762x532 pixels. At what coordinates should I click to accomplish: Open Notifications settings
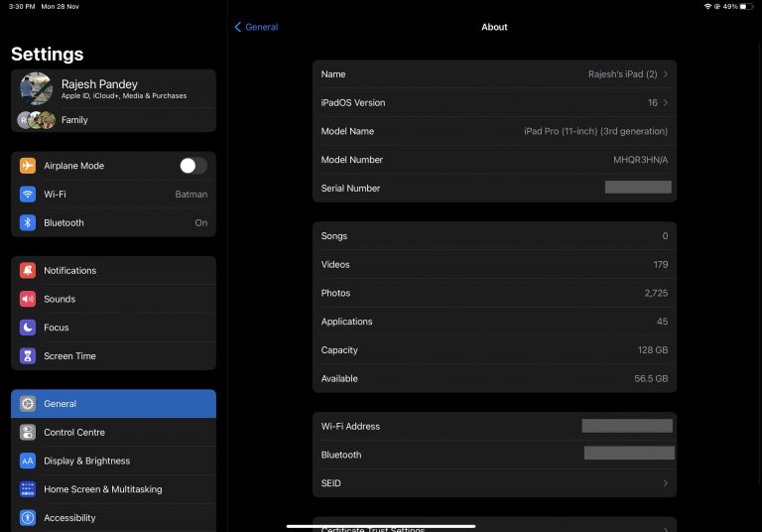(x=114, y=270)
